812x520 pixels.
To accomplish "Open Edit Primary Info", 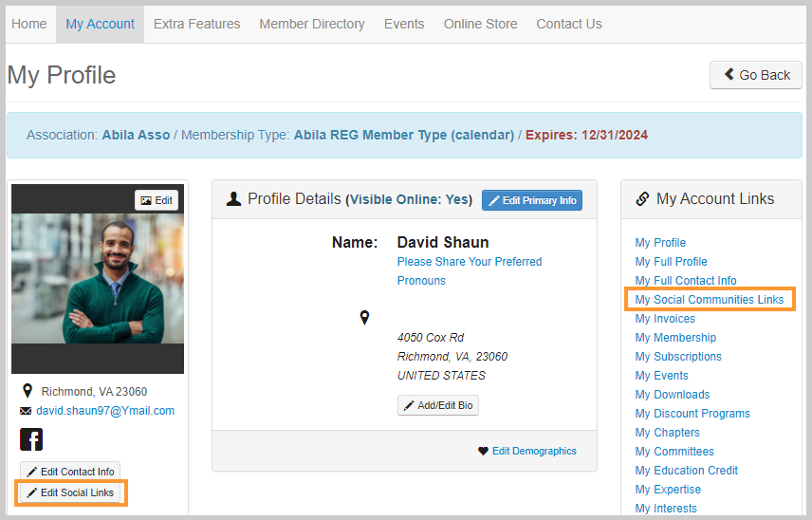I will coord(532,200).
